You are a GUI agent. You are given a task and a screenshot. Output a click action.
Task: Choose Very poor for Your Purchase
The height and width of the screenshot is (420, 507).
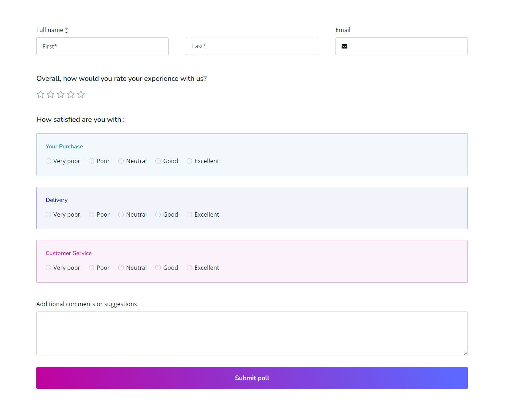48,161
